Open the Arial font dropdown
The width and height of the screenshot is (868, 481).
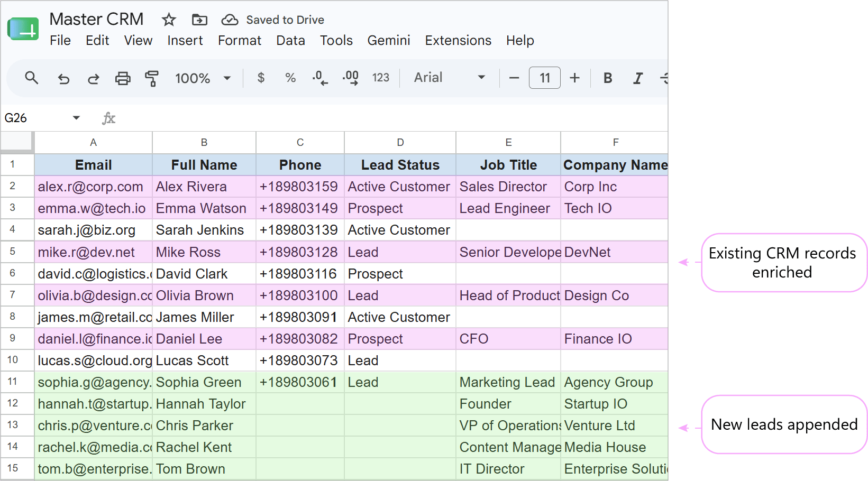(x=450, y=78)
